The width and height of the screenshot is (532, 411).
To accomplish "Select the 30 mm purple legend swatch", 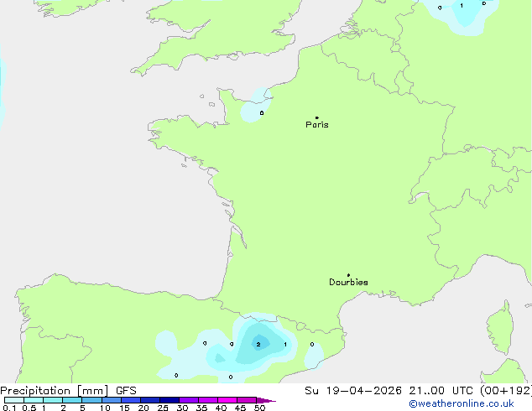I will pos(189,400).
